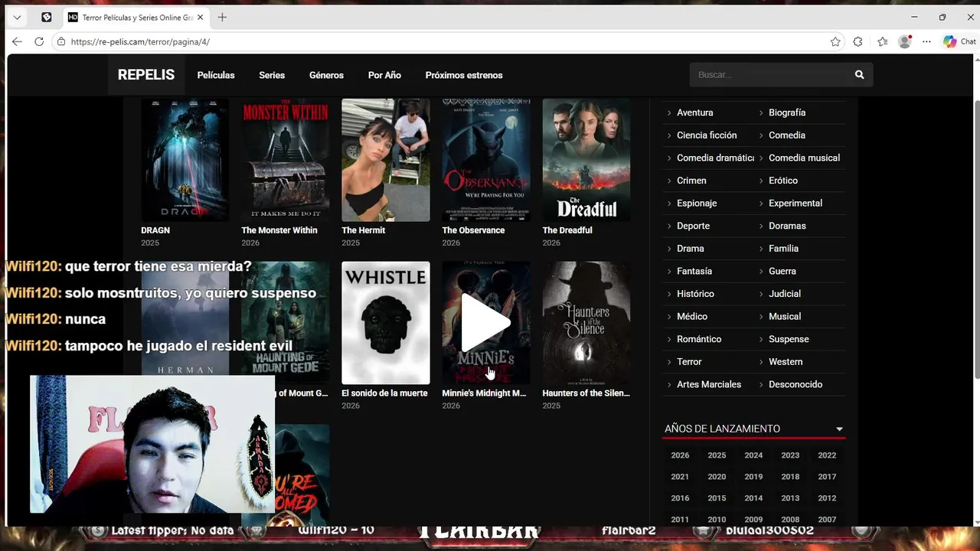The width and height of the screenshot is (980, 551).
Task: Select Crimen genre
Action: coord(691,181)
